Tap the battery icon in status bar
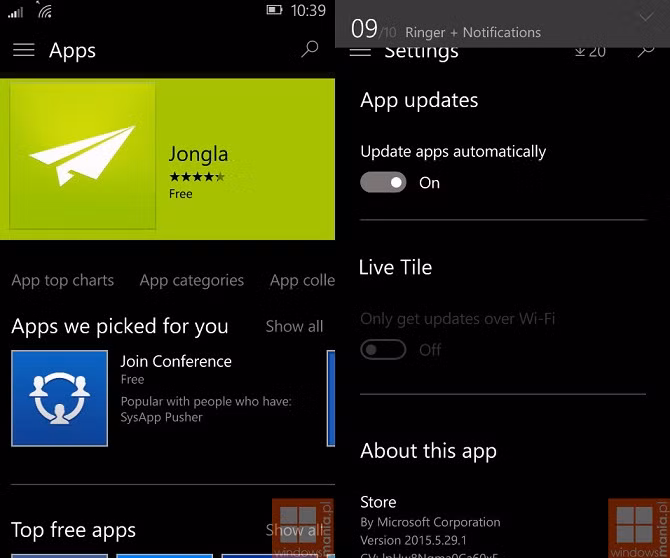Image resolution: width=670 pixels, height=558 pixels. coord(275,11)
